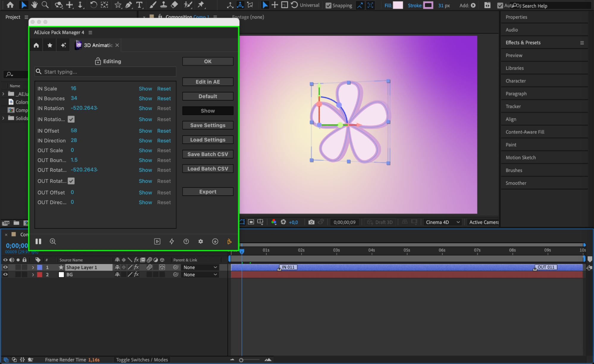Click the Fill color swatch
Screen dimensions: 594x364
click(398, 5)
